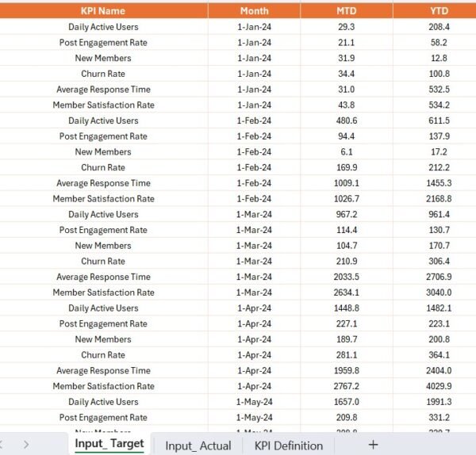Select YTD cell 532.5

435,90
